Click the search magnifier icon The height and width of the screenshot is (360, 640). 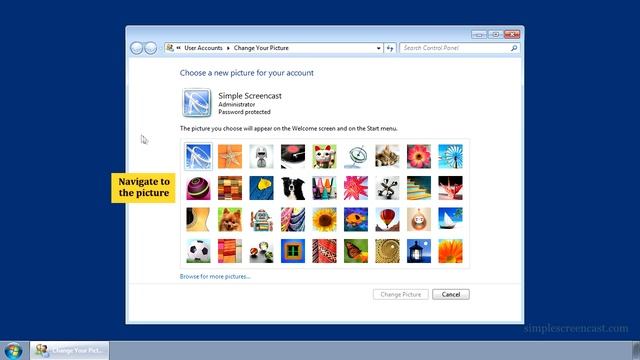coord(514,48)
